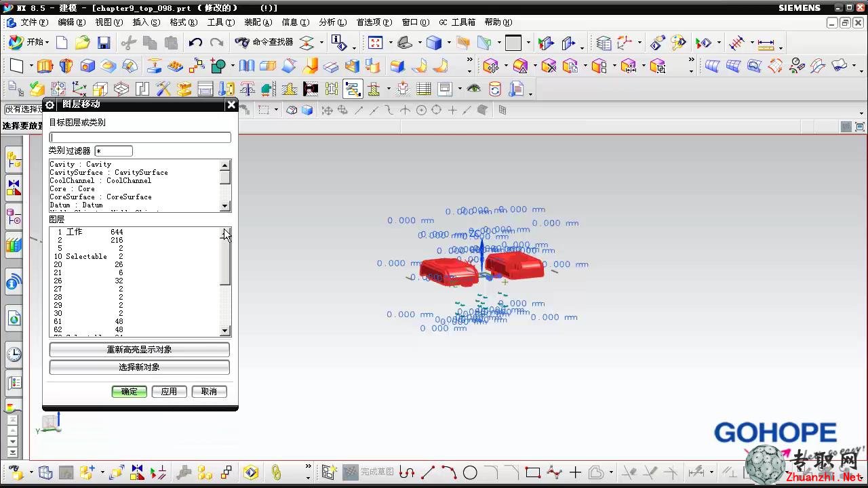Click the Sketch rectangle icon

coord(17,66)
